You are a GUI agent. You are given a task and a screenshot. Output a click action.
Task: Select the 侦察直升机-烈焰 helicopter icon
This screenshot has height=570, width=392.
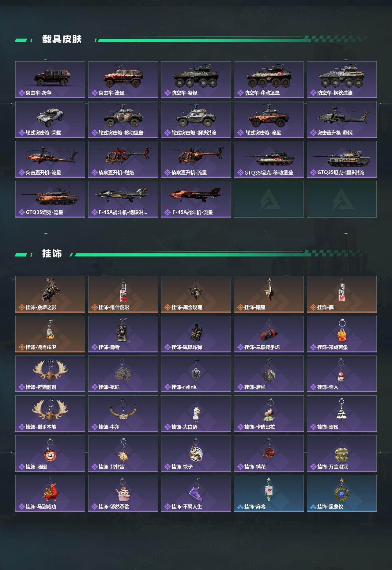(x=123, y=159)
